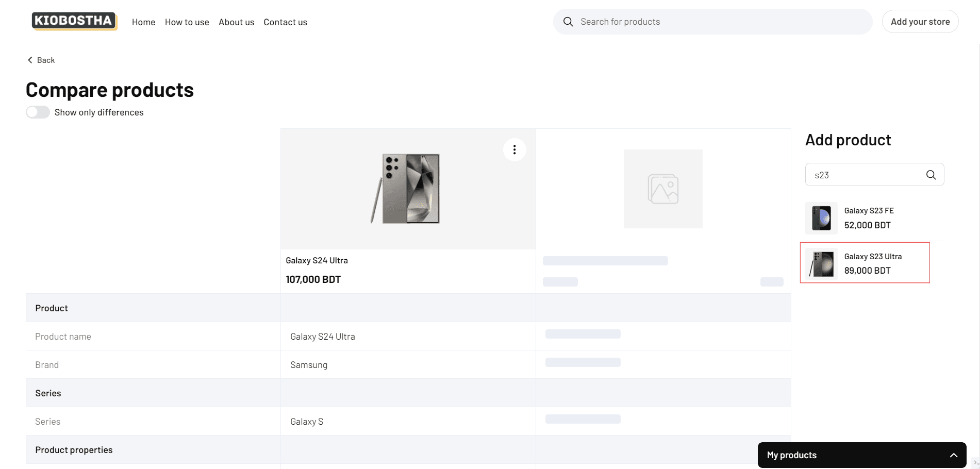Go to How to use page
980x469 pixels.
pos(187,22)
